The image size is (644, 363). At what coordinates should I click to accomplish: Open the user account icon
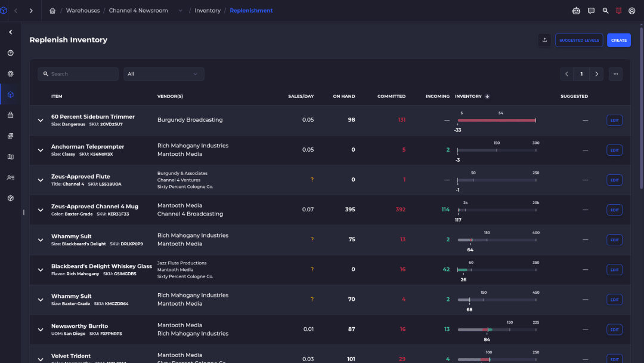coord(632,11)
